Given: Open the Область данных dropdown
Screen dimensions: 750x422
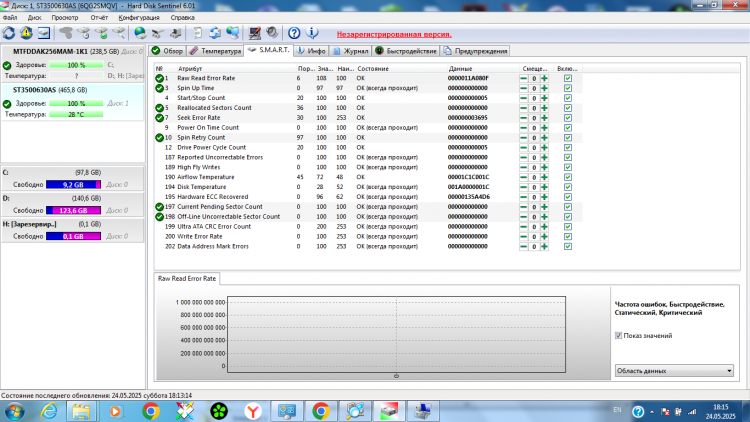Looking at the screenshot, I should [674, 370].
